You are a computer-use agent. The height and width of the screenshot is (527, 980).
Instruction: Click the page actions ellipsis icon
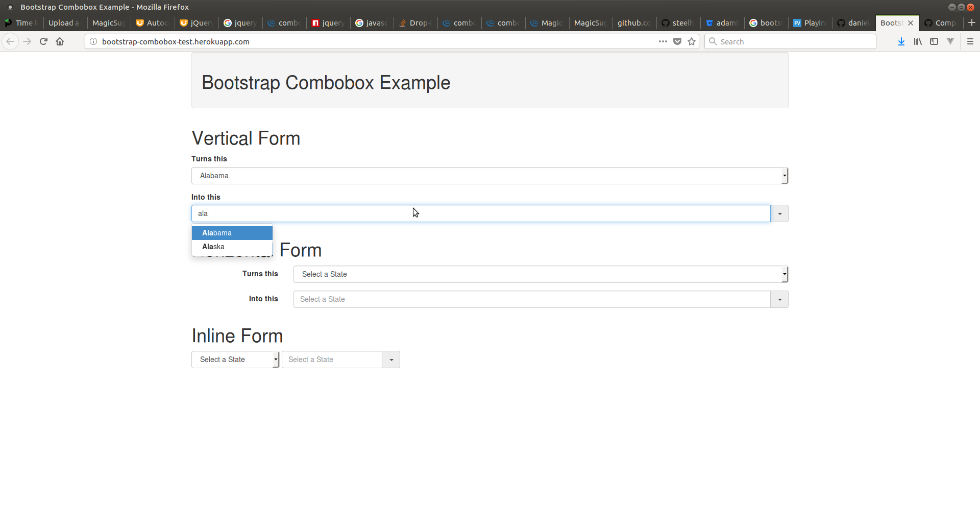click(663, 41)
